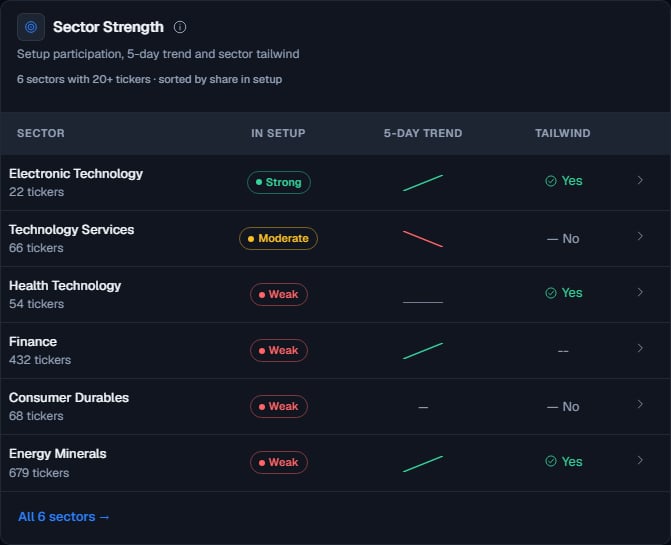
Task: Expand the Electronic Technology row chevron
Action: [640, 180]
